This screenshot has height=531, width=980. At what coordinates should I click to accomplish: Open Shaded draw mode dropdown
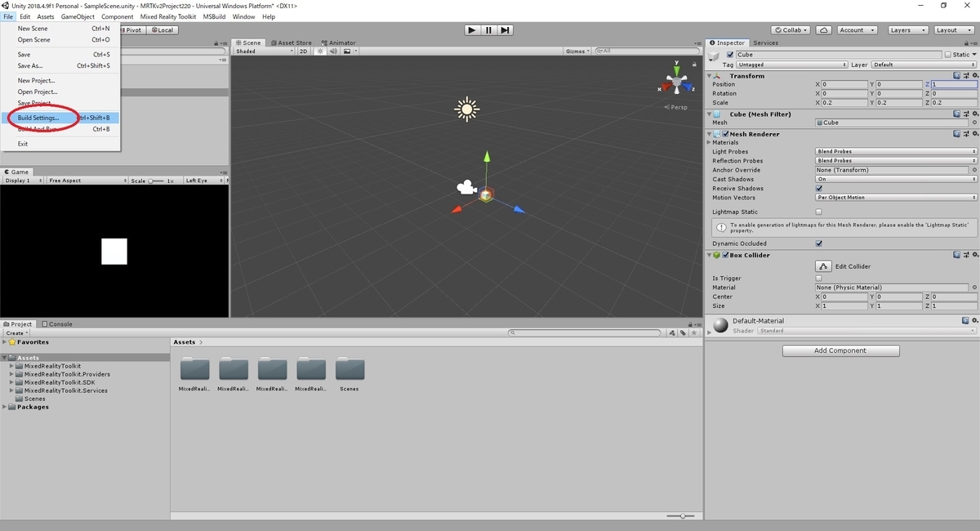(x=265, y=51)
